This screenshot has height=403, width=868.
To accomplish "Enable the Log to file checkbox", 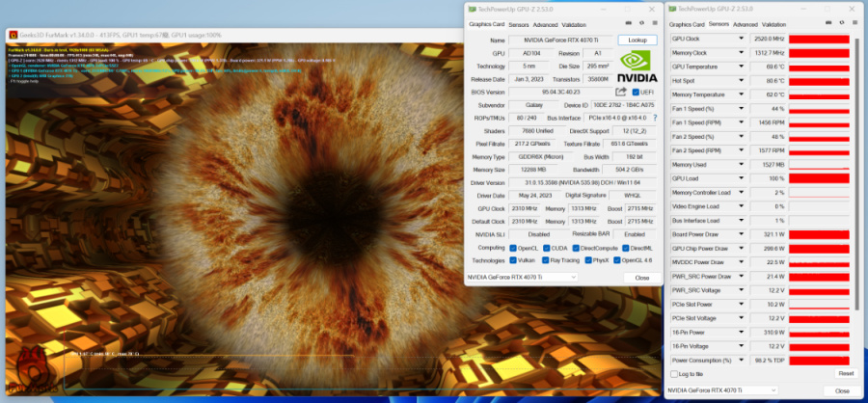I will point(674,373).
